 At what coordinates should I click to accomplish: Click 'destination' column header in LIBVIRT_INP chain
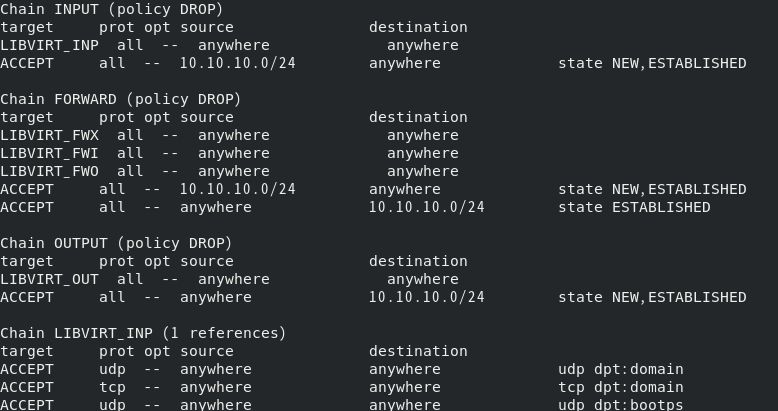click(418, 351)
